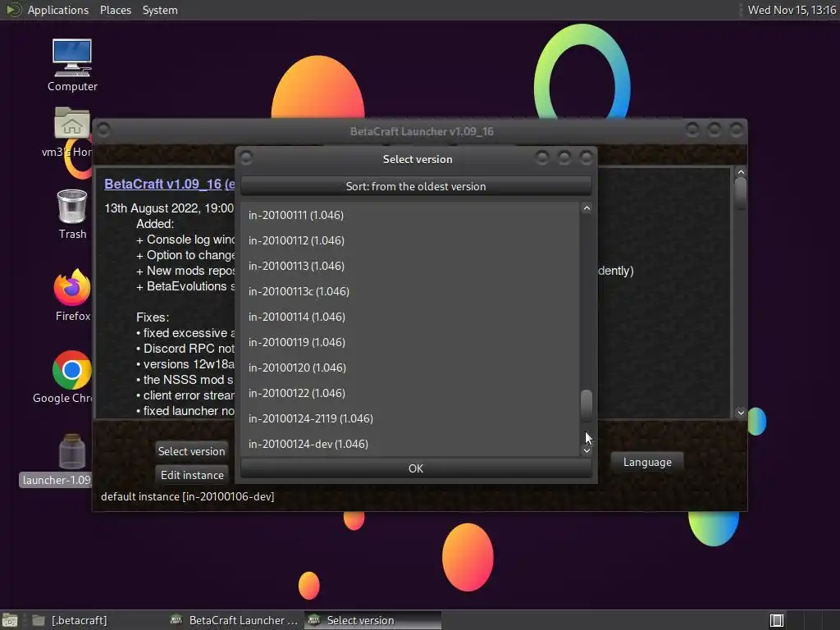Click the BetaCraft Launcher window menu button
Image resolution: width=840 pixels, height=630 pixels.
click(x=104, y=130)
